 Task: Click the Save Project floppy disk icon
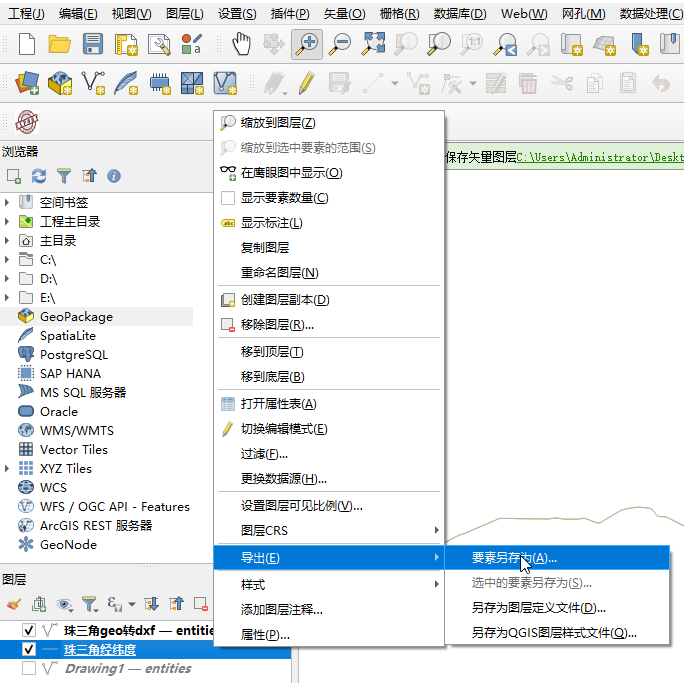tap(93, 43)
